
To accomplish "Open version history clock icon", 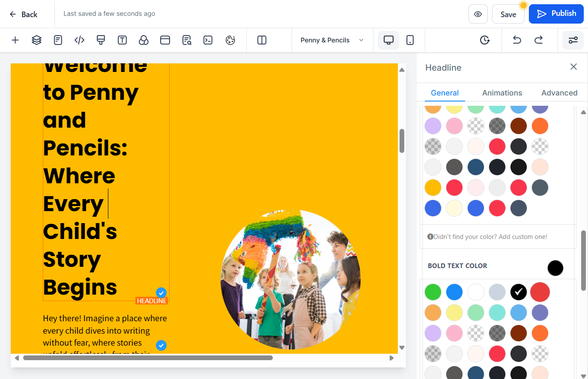I will click(x=484, y=40).
